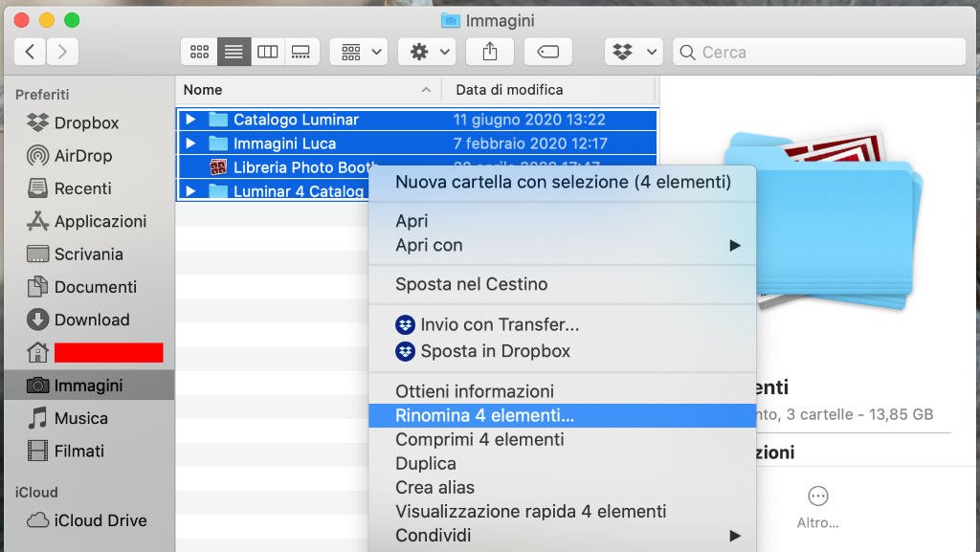Click into the Cerca search field
This screenshot has height=552, width=980.
(819, 52)
